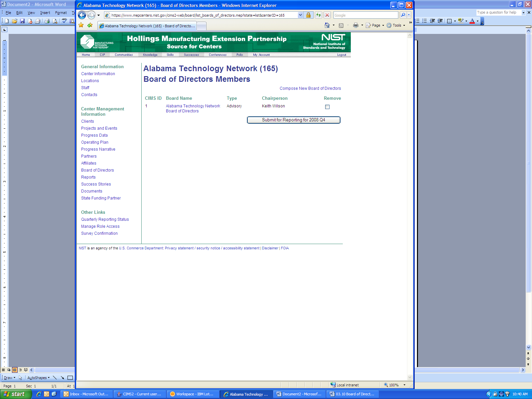Screen dimensions: 532x399
Task: Switch Word to Print Layout view
Action: pos(15,370)
